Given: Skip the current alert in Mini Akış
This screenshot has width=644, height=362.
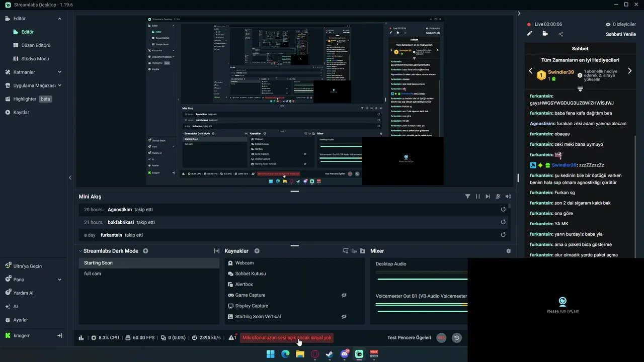Looking at the screenshot, I should (488, 197).
